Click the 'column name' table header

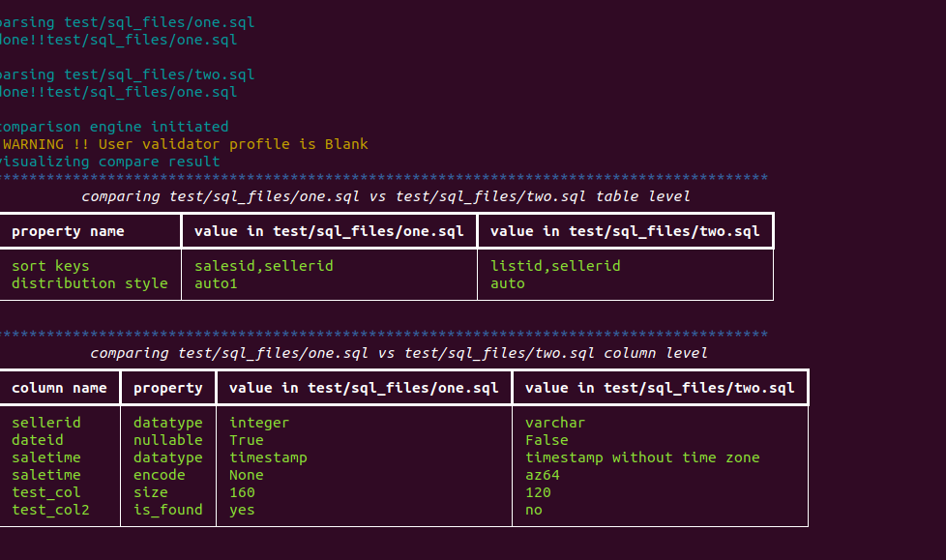coord(59,388)
